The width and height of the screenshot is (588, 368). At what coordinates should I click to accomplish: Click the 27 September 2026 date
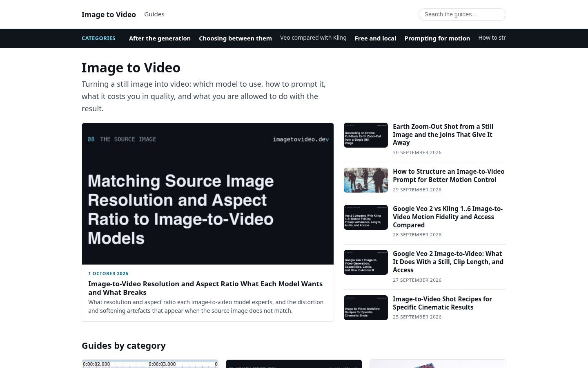(417, 280)
